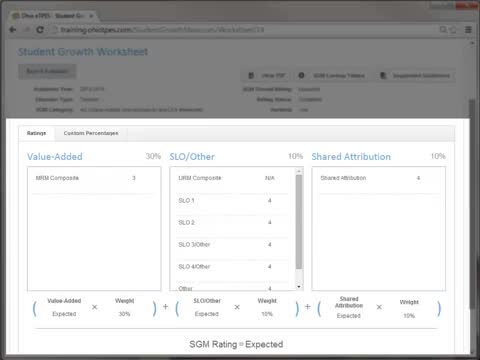Click the 30% beside Value-Added heading
Viewport: 480px width, 360px height.
pyautogui.click(x=153, y=156)
